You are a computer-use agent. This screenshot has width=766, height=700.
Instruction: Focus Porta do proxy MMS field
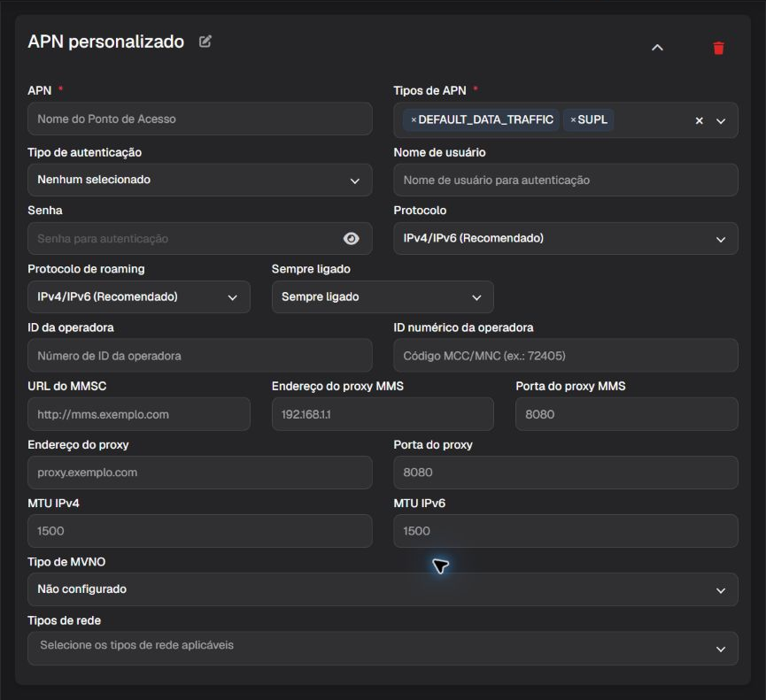pyautogui.click(x=626, y=414)
